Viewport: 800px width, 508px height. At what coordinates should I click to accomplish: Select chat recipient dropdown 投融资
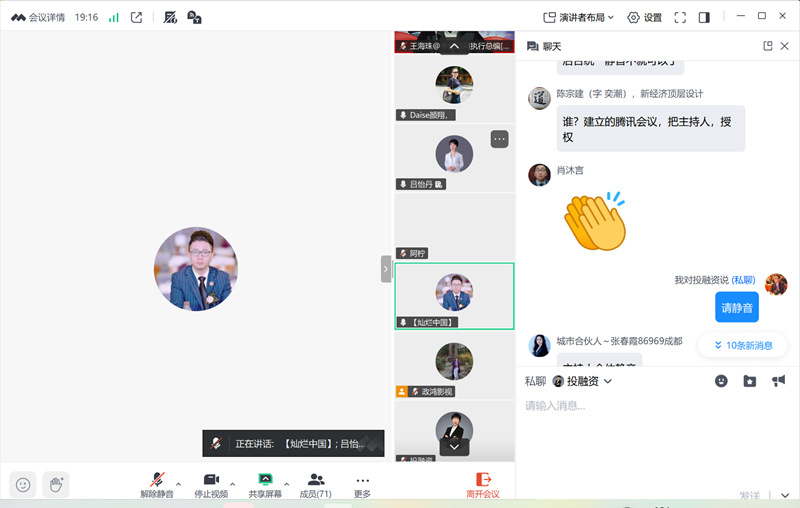(x=582, y=381)
